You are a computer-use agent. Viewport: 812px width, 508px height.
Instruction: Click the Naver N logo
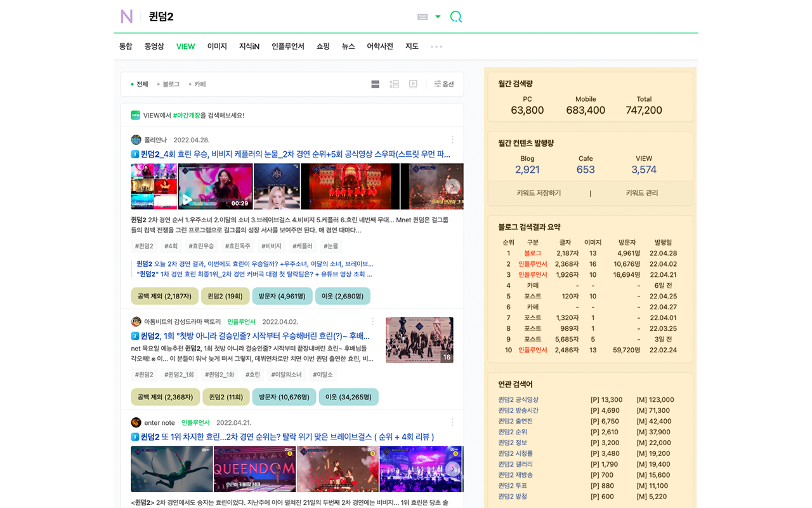[x=127, y=17]
